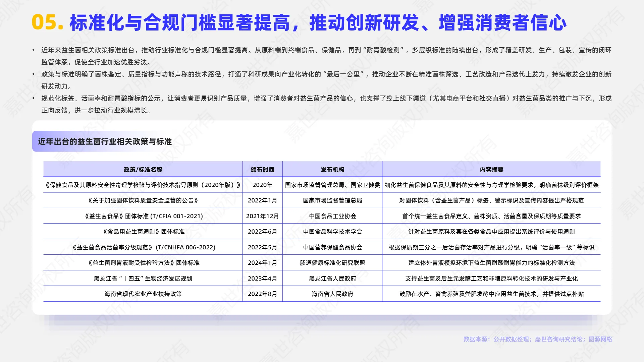Select the "黑龙江省人民政府" issuing body cell
The height and width of the screenshot is (362, 644).
tap(333, 278)
